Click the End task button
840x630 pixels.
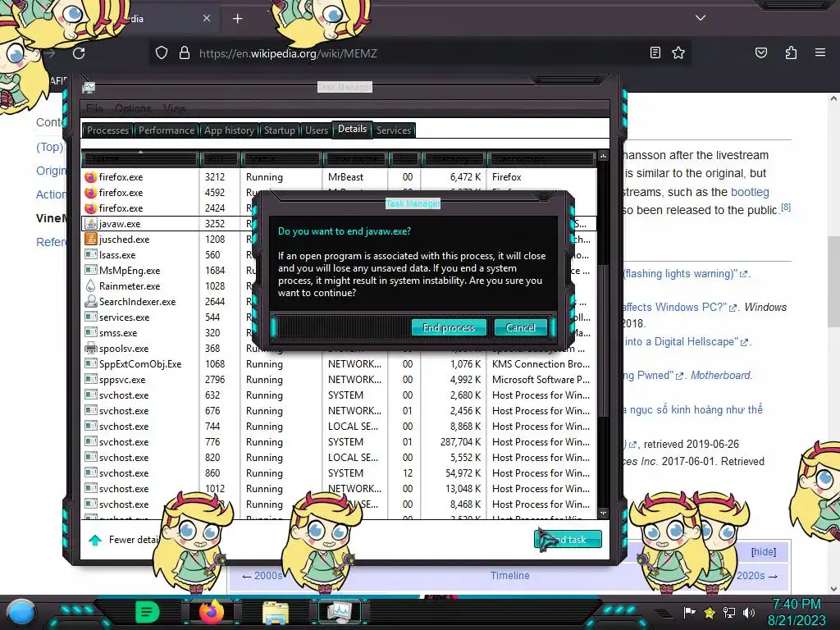[x=568, y=540]
